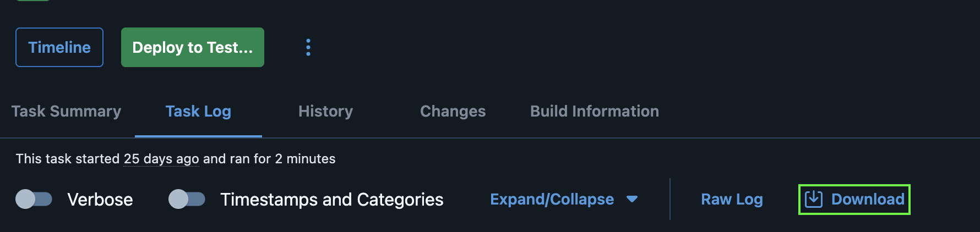980x232 pixels.
Task: View the Build Information tab
Action: coord(595,111)
